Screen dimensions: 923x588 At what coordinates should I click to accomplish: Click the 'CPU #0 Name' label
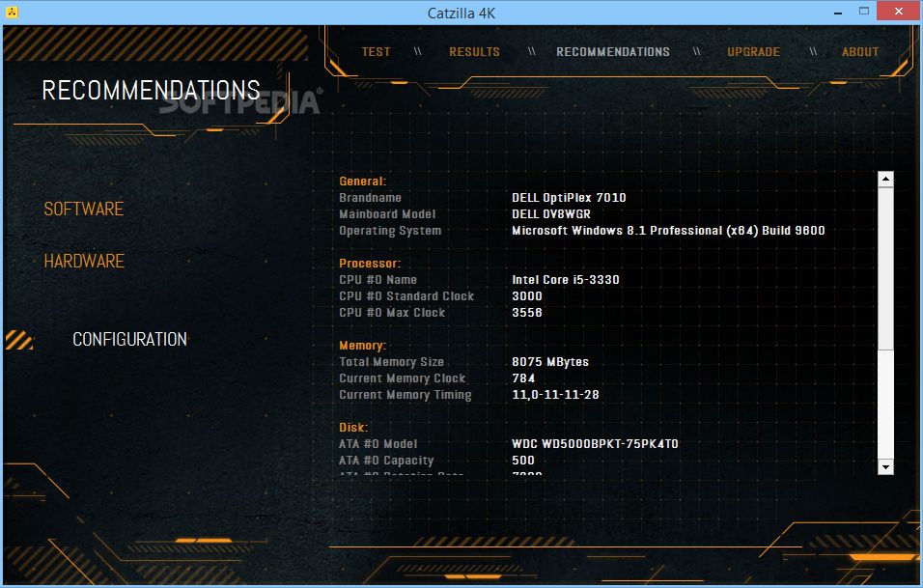coord(378,280)
